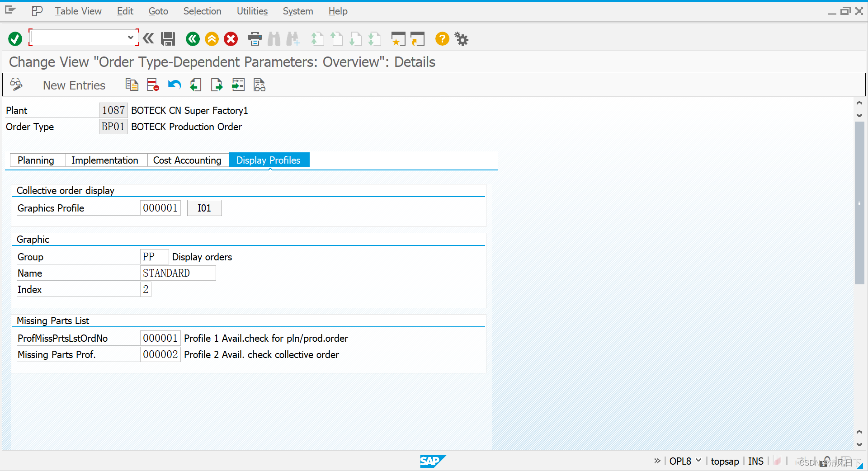Expand status bar with double-arrow icon

657,461
